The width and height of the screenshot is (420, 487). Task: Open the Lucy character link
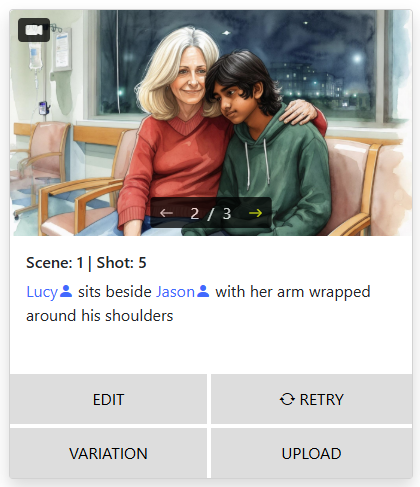tap(42, 292)
